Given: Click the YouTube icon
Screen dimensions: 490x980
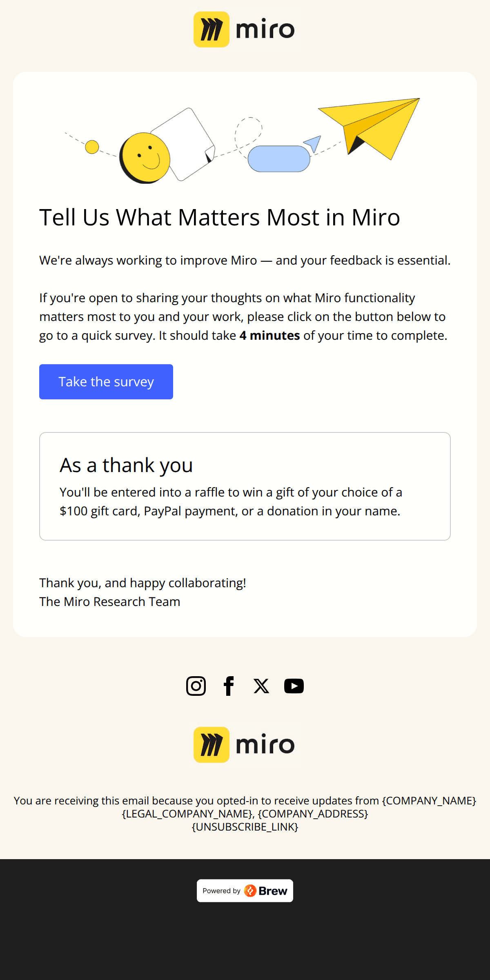Looking at the screenshot, I should click(x=294, y=686).
